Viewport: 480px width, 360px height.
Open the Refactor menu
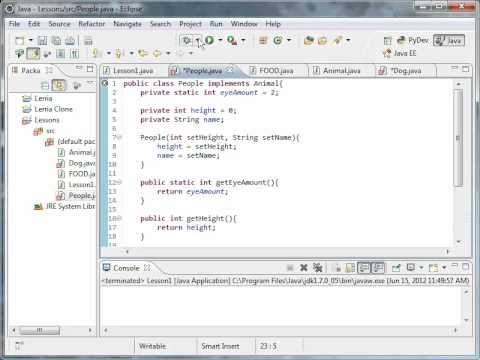(x=91, y=24)
